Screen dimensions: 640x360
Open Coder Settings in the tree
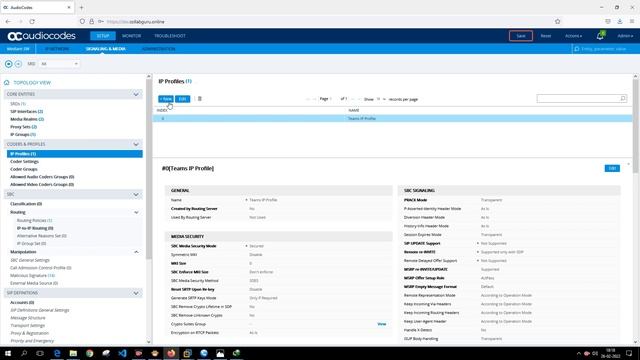24,162
